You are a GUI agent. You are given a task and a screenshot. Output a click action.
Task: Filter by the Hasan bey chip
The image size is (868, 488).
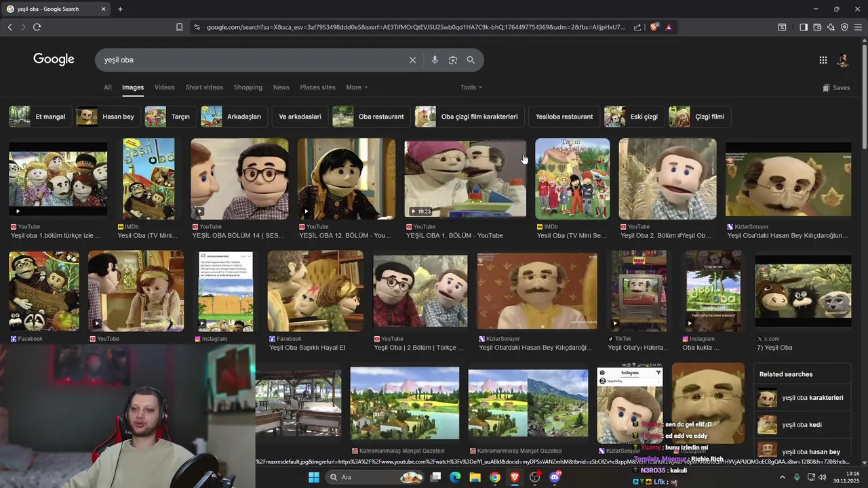108,117
